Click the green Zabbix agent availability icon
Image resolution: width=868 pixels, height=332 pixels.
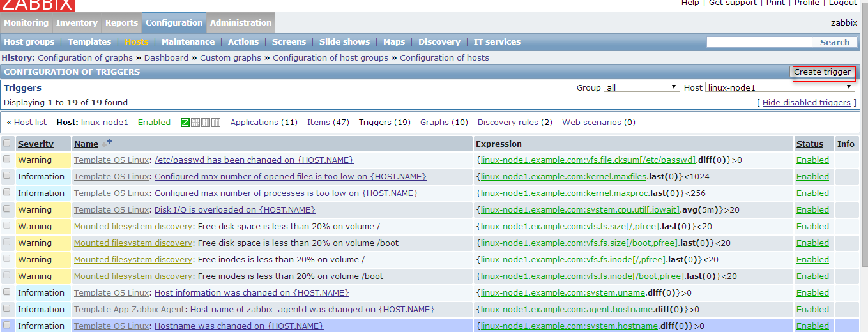point(185,123)
